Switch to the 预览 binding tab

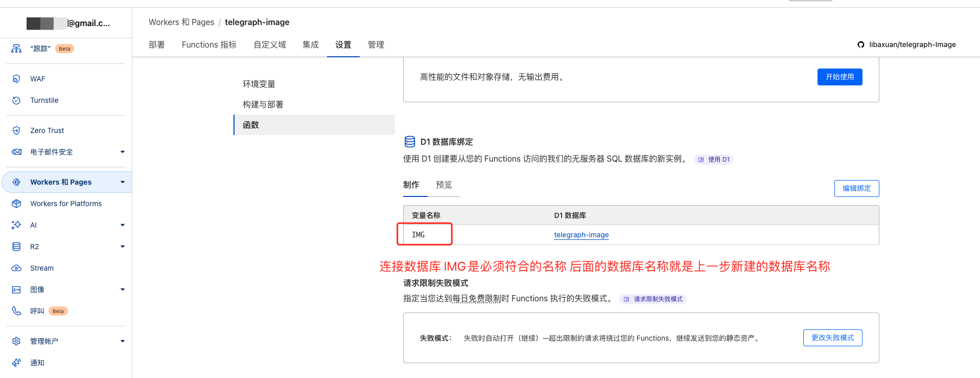click(x=444, y=185)
